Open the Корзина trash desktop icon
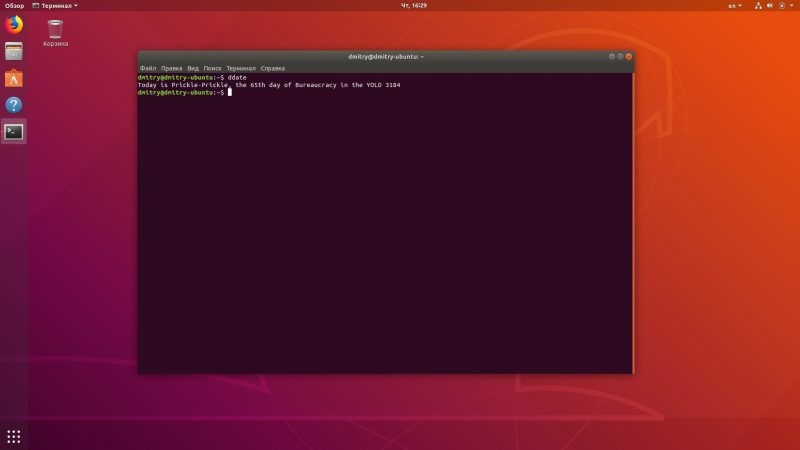This screenshot has height=450, width=800. 55,33
